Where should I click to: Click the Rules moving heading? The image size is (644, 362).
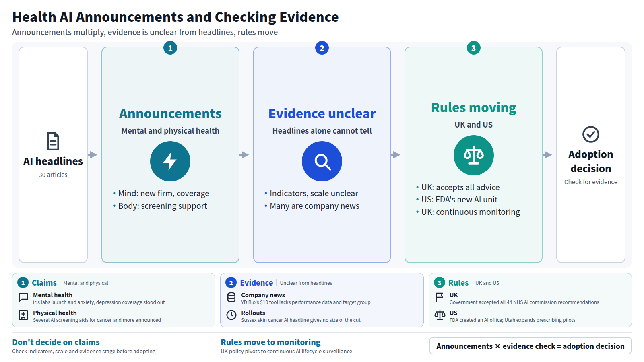pos(474,108)
